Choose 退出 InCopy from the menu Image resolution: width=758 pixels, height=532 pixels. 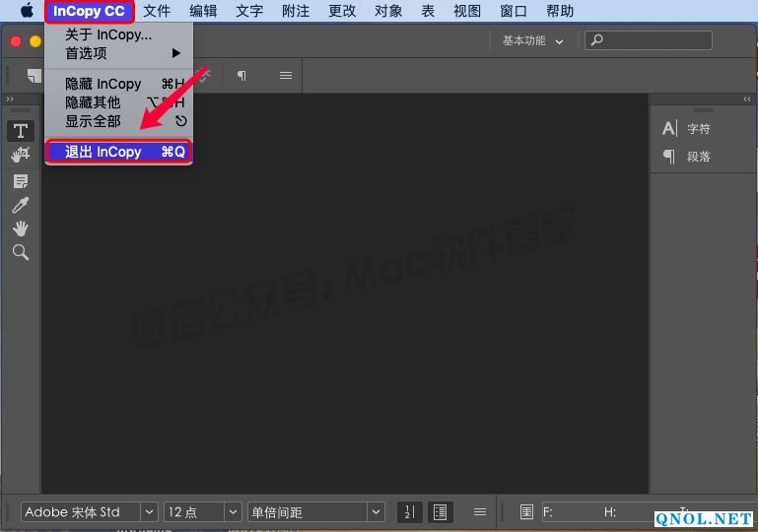(x=118, y=152)
